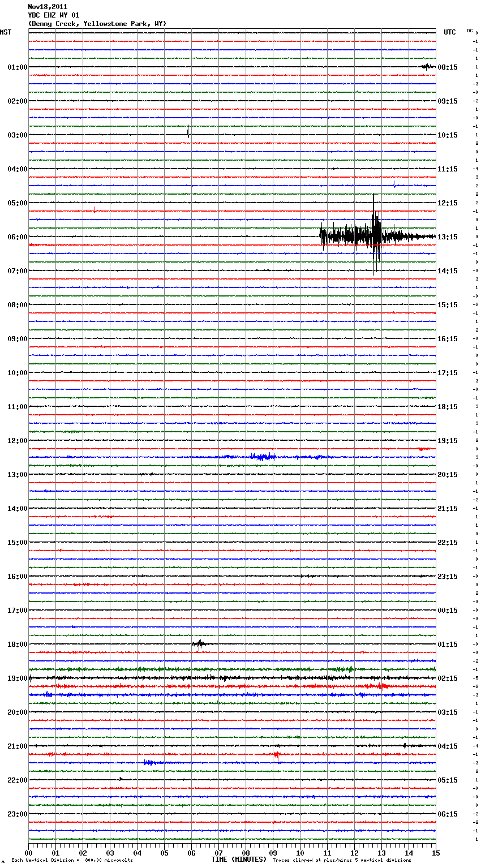This screenshot has height=868, width=481.
Task: Select the 06:00 MST time label
Action: 17,237
